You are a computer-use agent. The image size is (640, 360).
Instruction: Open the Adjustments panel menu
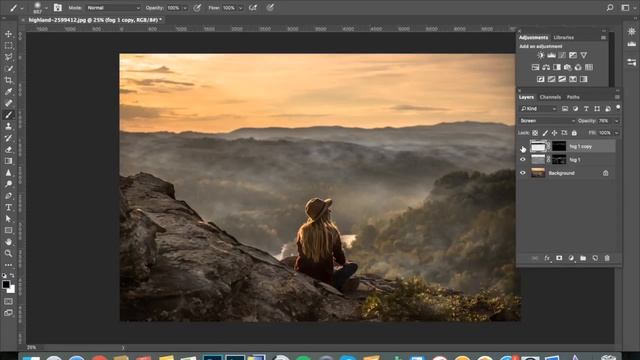coord(603,38)
